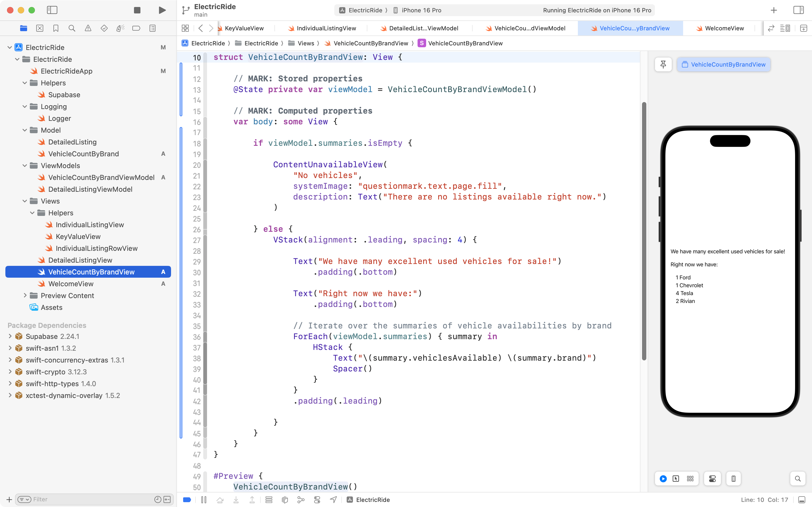Select DetailedListingView in the file navigator
812x507 pixels.
coord(80,260)
